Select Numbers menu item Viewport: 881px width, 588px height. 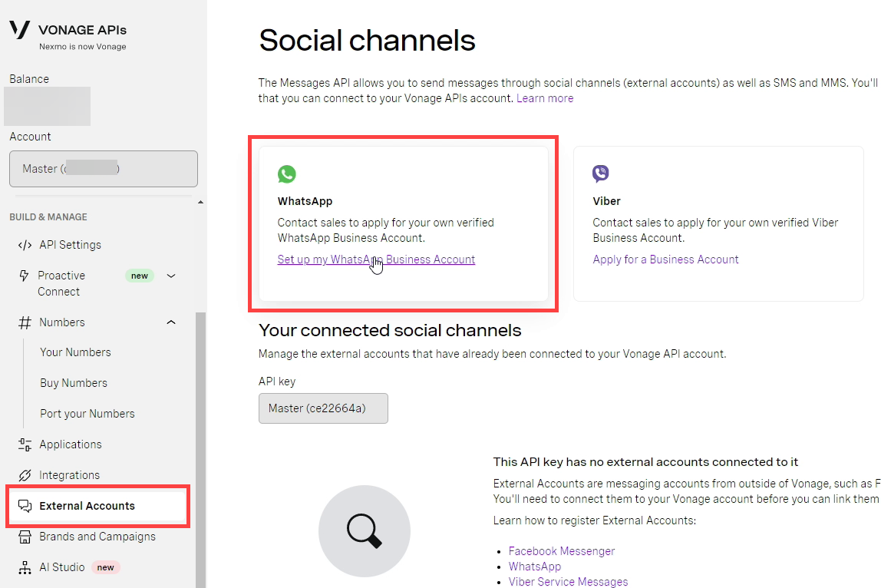(x=62, y=322)
